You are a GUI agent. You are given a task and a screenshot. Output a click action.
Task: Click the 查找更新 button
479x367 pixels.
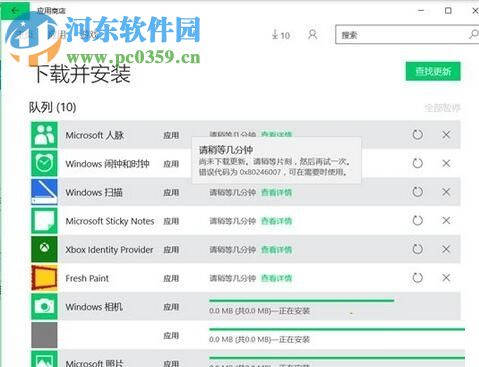(433, 71)
